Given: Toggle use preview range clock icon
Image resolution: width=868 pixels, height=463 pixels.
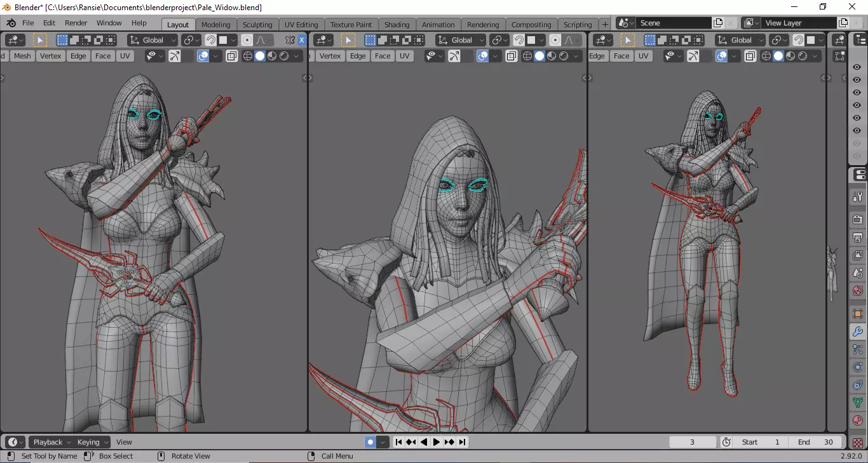Looking at the screenshot, I should [727, 442].
